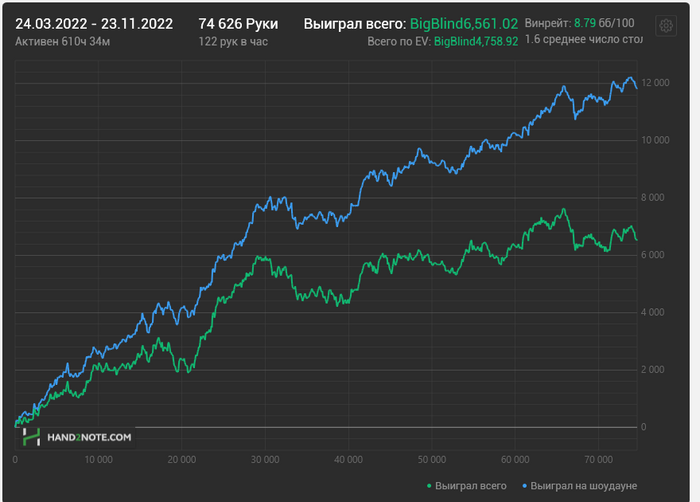Click the '20 000' X-axis label
The width and height of the screenshot is (700, 502).
[x=182, y=460]
